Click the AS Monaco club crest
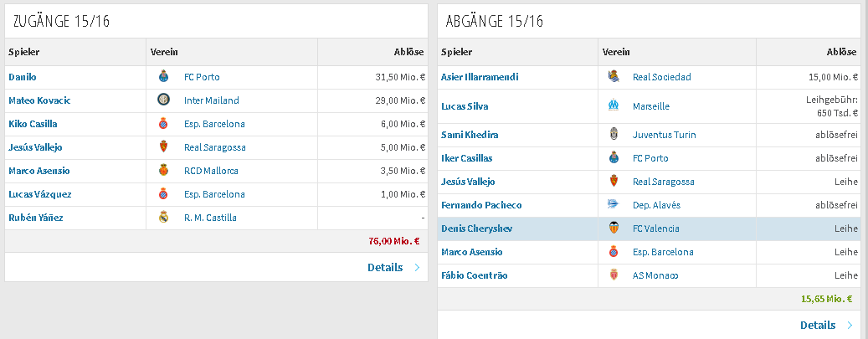The image size is (868, 339). click(614, 275)
